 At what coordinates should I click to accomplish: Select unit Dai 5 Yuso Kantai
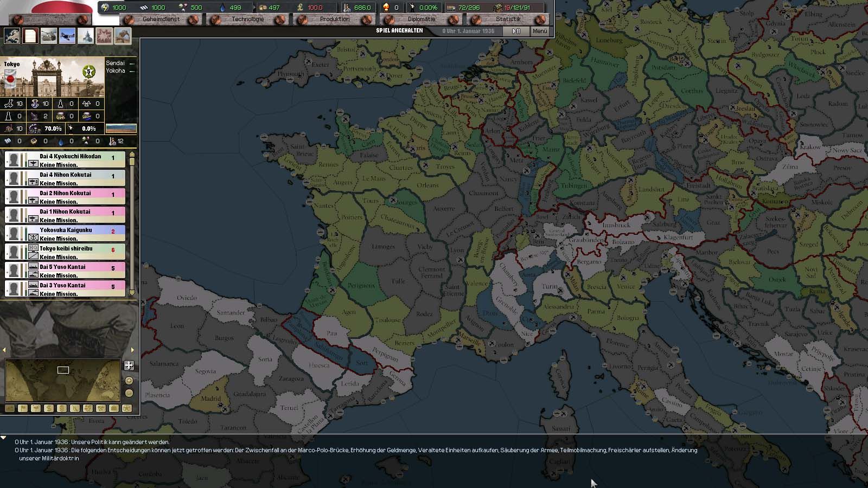point(65,271)
